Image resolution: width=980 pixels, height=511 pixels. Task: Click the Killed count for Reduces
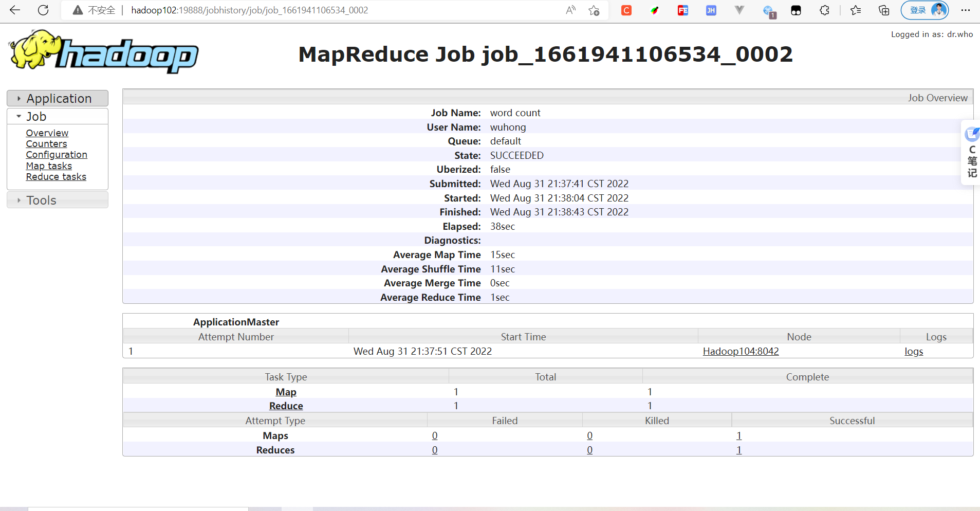click(x=589, y=450)
